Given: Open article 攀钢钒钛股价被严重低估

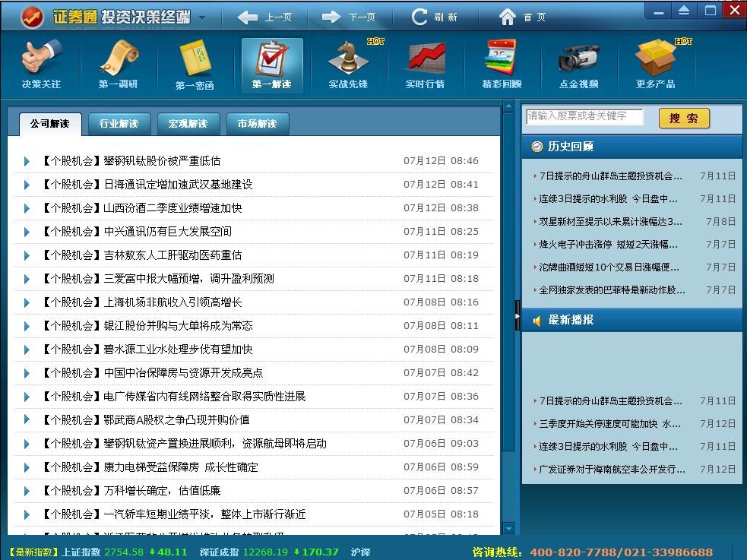Looking at the screenshot, I should 162,161.
